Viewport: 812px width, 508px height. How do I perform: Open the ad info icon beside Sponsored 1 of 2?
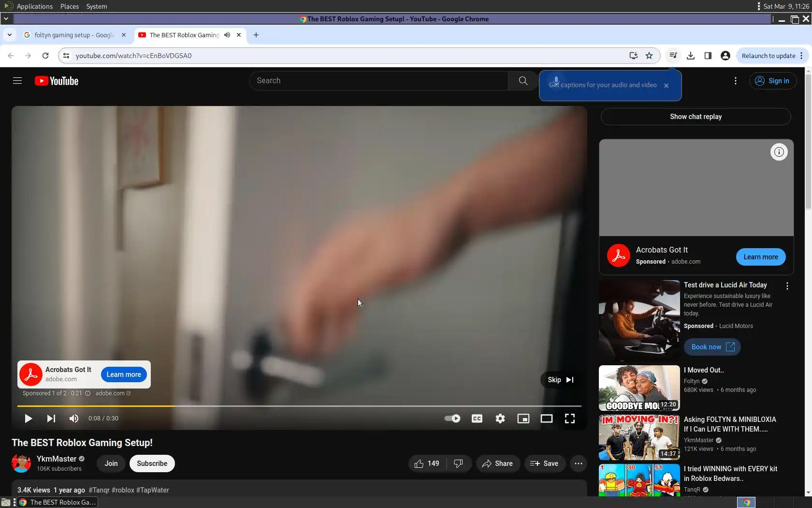click(x=87, y=393)
